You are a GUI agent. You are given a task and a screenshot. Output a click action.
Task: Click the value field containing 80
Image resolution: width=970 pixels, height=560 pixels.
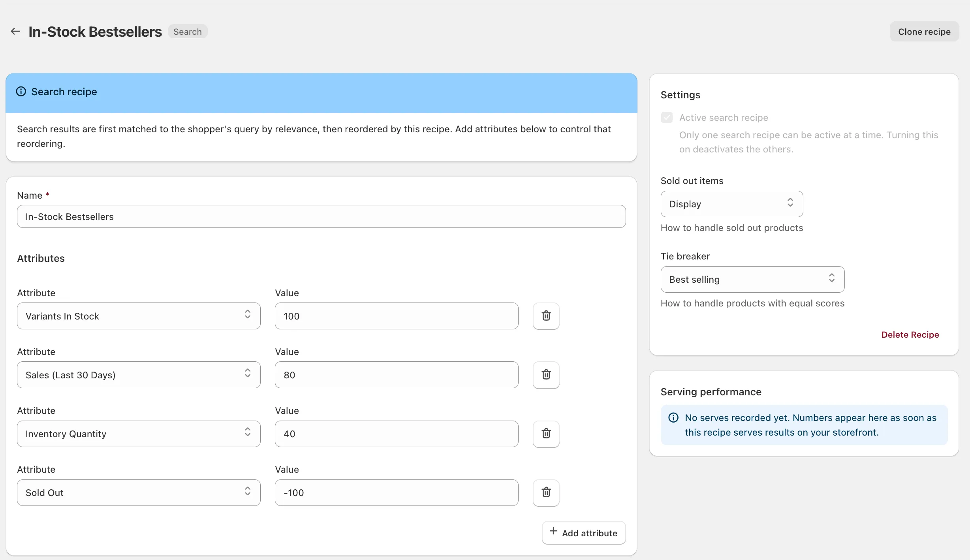tap(397, 375)
